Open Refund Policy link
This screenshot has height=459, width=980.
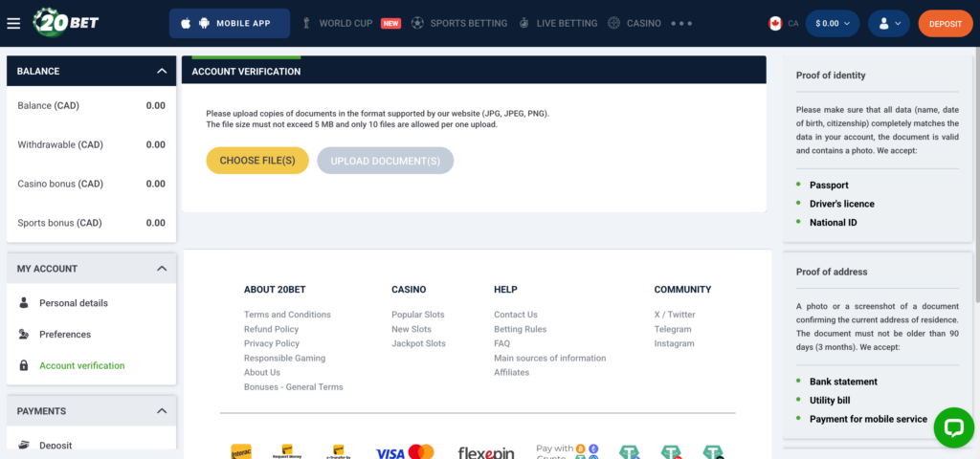coord(271,329)
